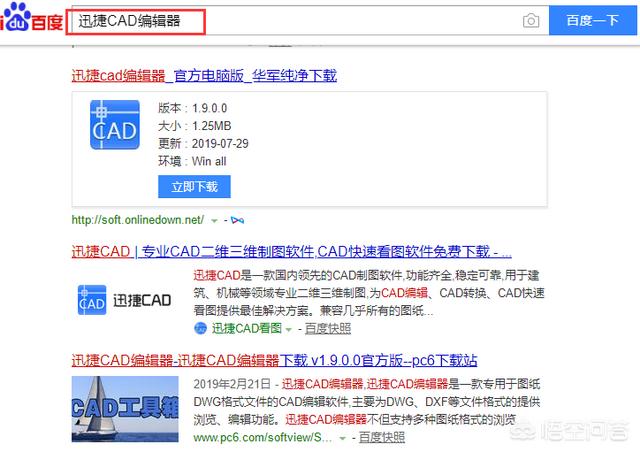Open 百度快照 link under the 迅捷CAD result

tap(328, 328)
